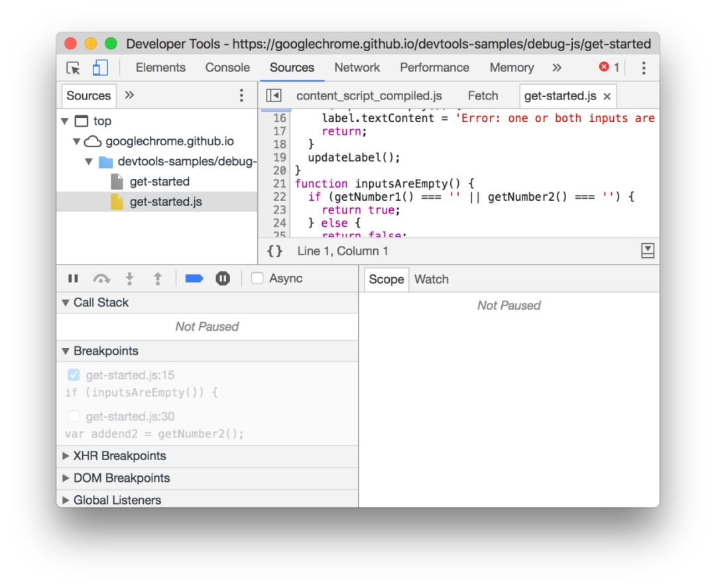Select the inspect element picker icon
The image size is (716, 588).
73,68
